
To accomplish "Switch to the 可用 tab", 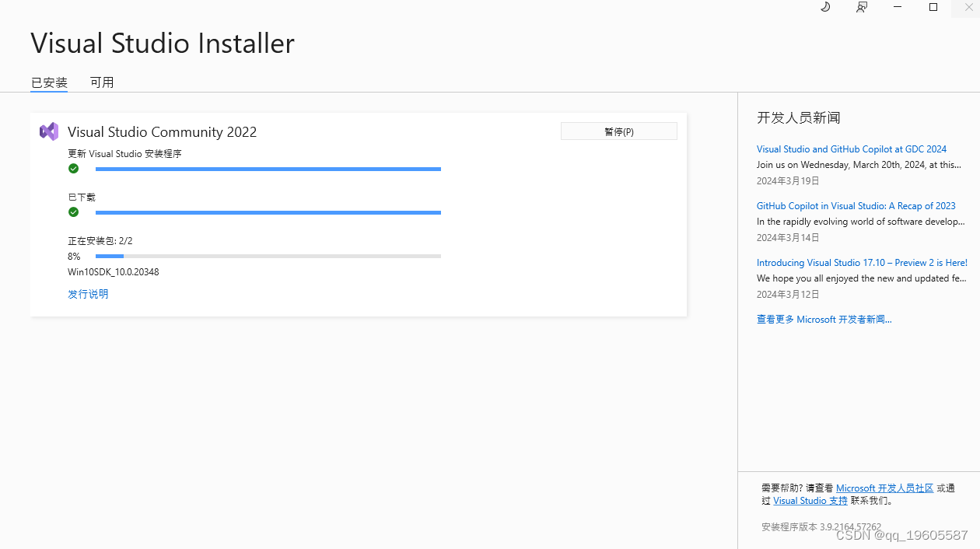I will 102,82.
